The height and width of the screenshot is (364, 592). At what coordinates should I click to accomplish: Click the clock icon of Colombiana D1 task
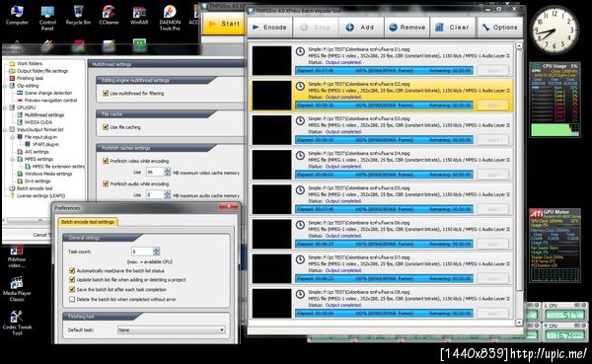[x=300, y=51]
